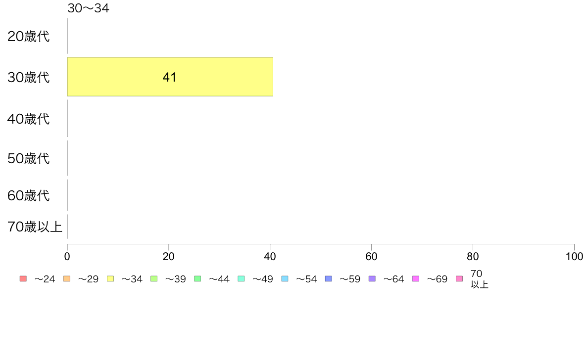Click the 30歳代 axis label
The height and width of the screenshot is (364, 588).
pos(29,77)
